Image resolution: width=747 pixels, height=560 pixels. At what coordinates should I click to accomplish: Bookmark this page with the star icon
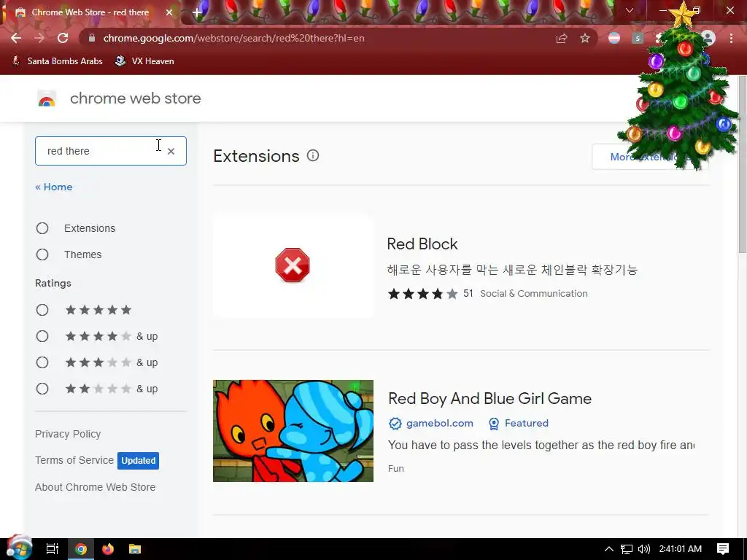pos(585,38)
